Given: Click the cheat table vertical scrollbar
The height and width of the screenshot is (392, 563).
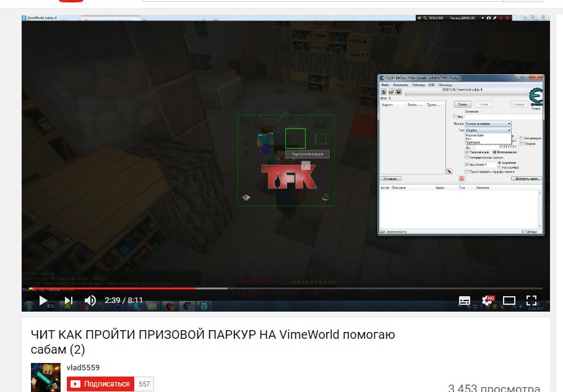Looking at the screenshot, I should [540, 209].
